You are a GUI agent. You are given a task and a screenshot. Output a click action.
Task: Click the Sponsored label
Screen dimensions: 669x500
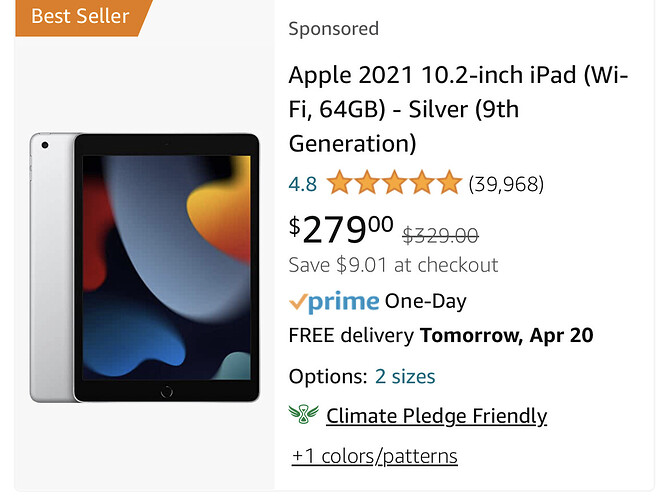(x=334, y=29)
